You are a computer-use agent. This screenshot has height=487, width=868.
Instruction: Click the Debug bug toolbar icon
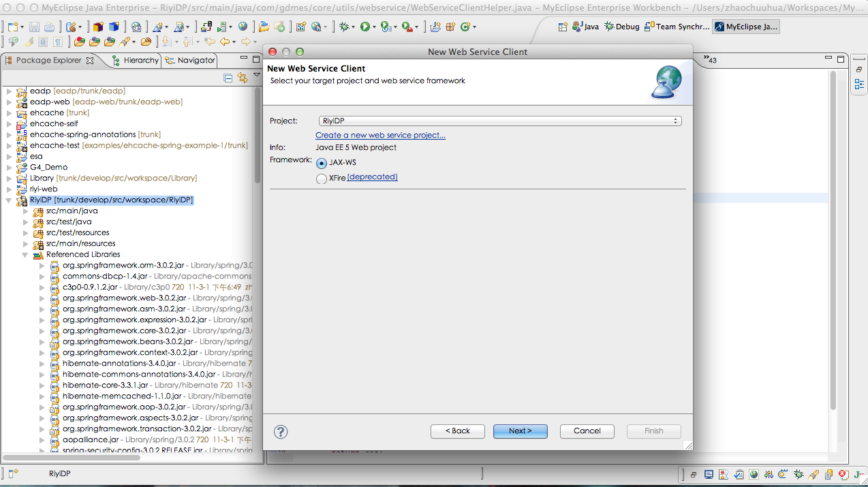click(x=344, y=27)
